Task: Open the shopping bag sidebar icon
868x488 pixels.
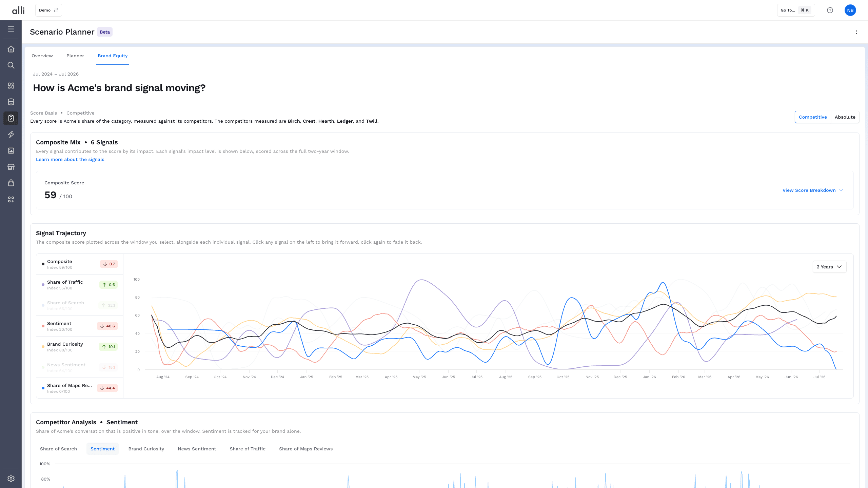Action: [11, 183]
